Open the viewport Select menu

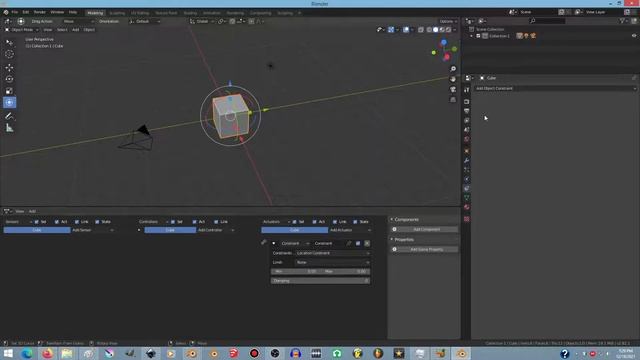[x=62, y=30]
